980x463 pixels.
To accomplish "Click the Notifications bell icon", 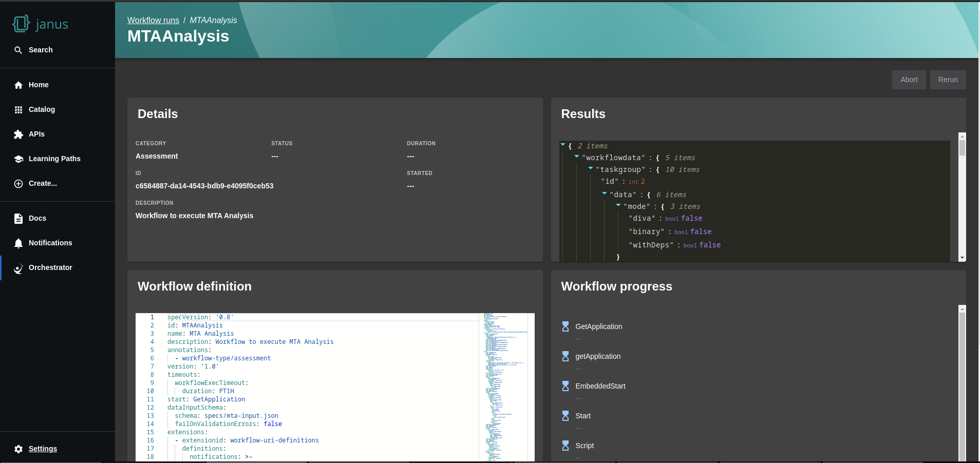I will coord(18,243).
